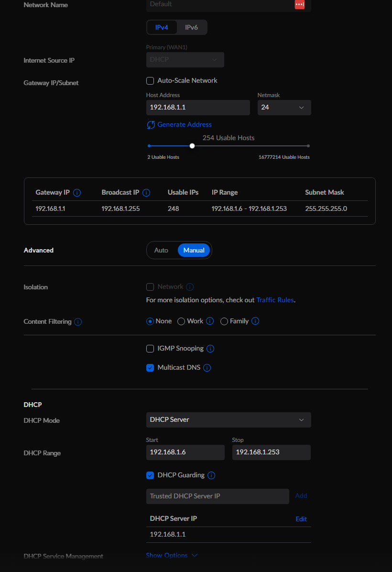Viewport: 392px width, 572px height.
Task: Enable the Auto-Scale Network checkbox
Action: tap(150, 81)
